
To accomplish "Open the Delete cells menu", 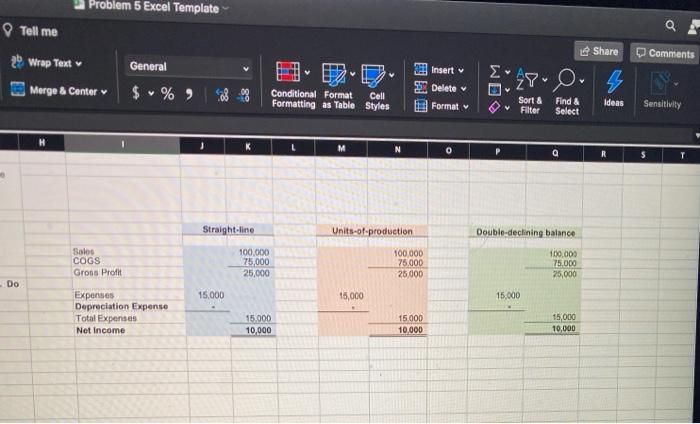I will click(x=441, y=88).
